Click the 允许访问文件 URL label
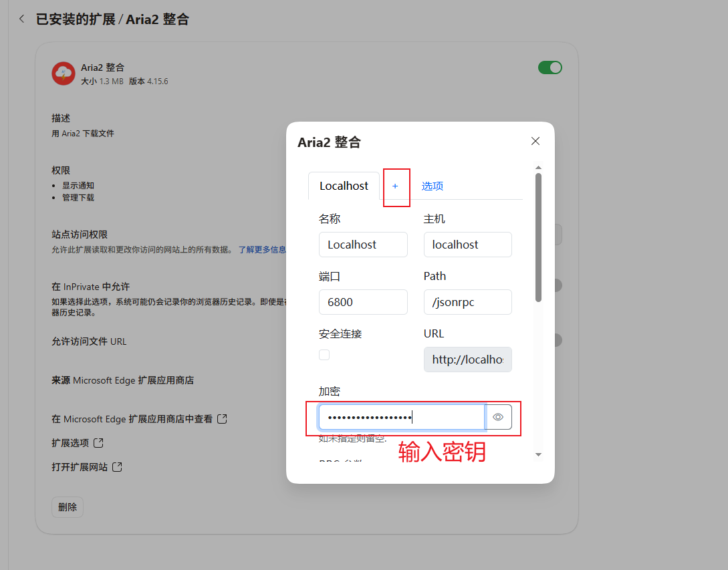Screen dimensions: 728x570 (x=89, y=341)
